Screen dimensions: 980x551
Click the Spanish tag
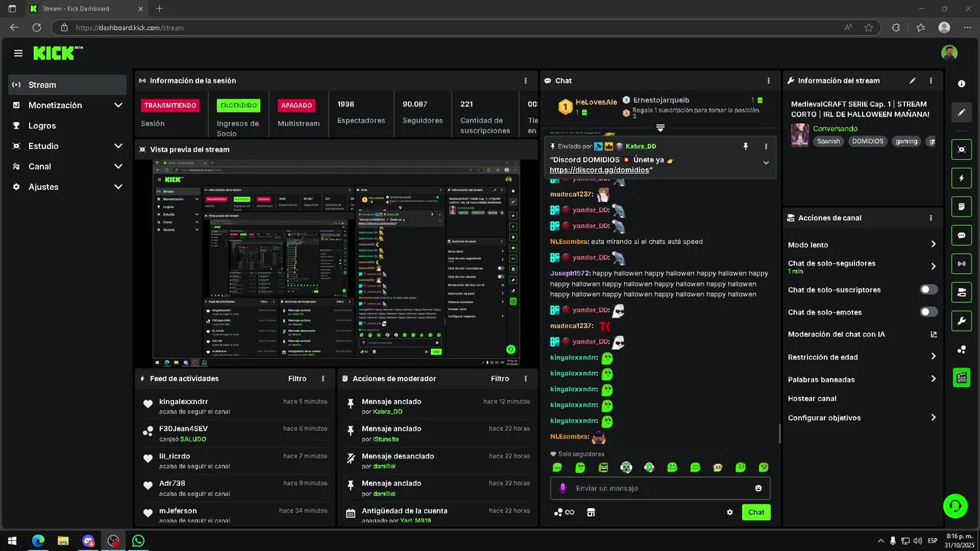(x=828, y=141)
